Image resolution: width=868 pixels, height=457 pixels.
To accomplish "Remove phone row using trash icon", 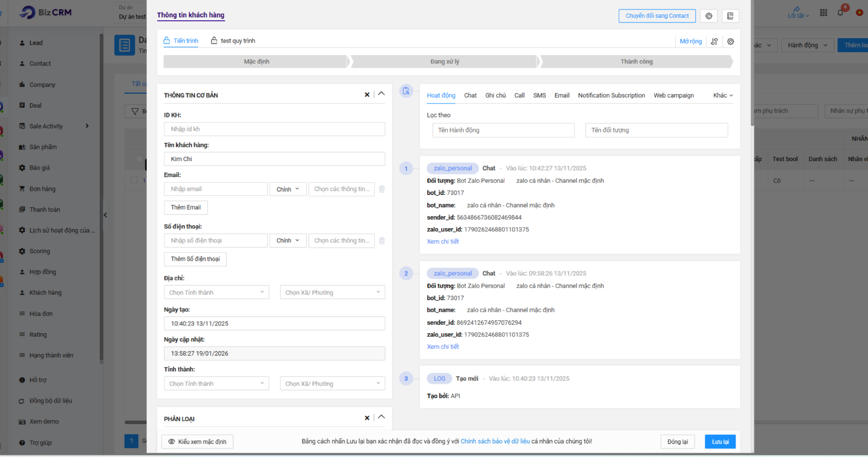I will tap(382, 241).
